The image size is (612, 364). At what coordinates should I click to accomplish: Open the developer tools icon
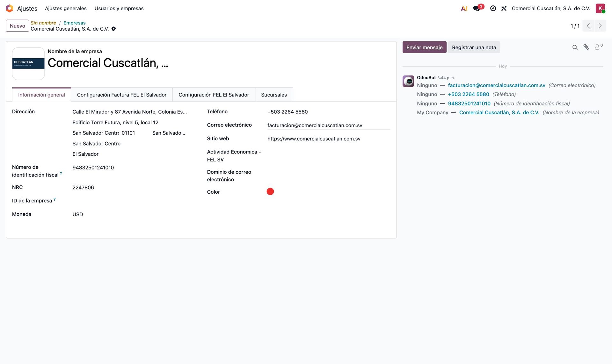504,8
